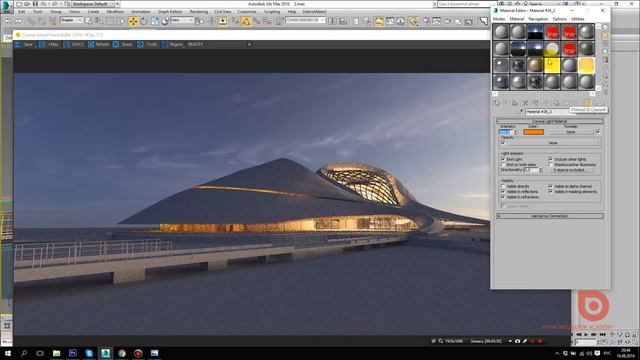Expand the mental ray Connection rollout
The height and width of the screenshot is (360, 640).
coord(550,216)
